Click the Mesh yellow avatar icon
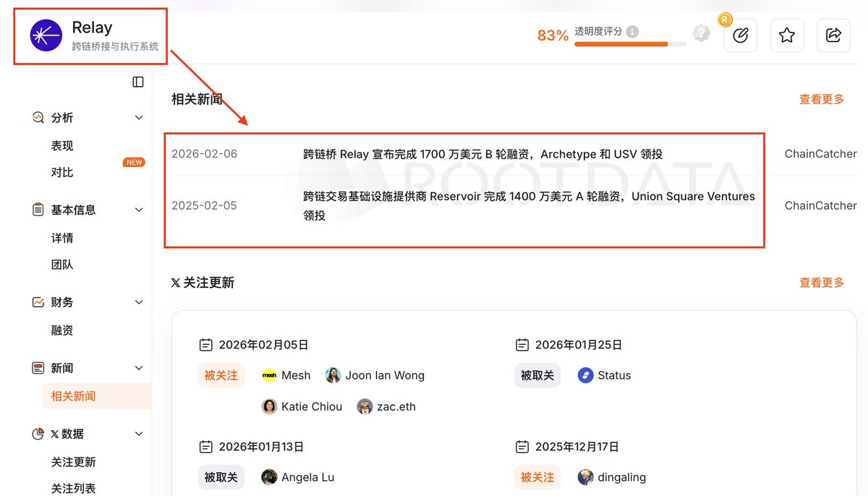This screenshot has width=868, height=496. pos(269,375)
